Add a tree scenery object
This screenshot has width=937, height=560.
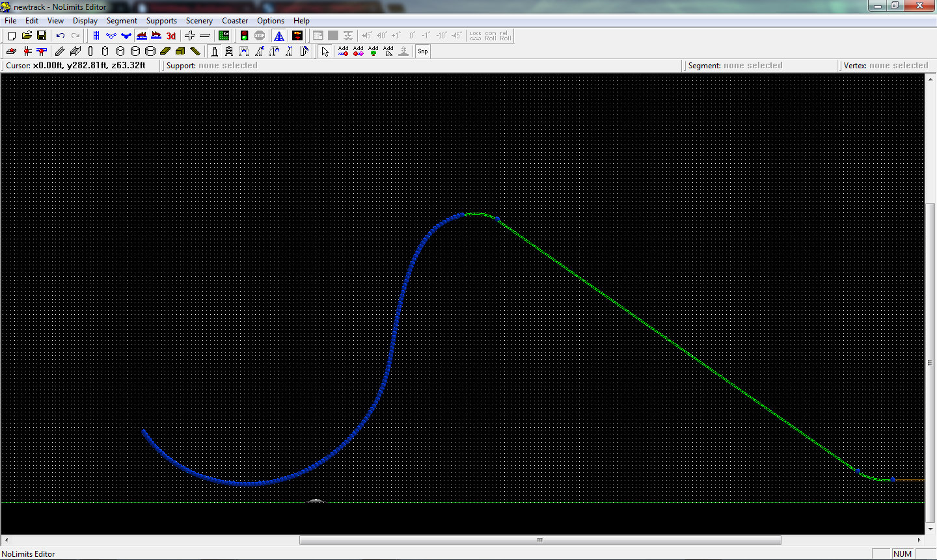(373, 51)
